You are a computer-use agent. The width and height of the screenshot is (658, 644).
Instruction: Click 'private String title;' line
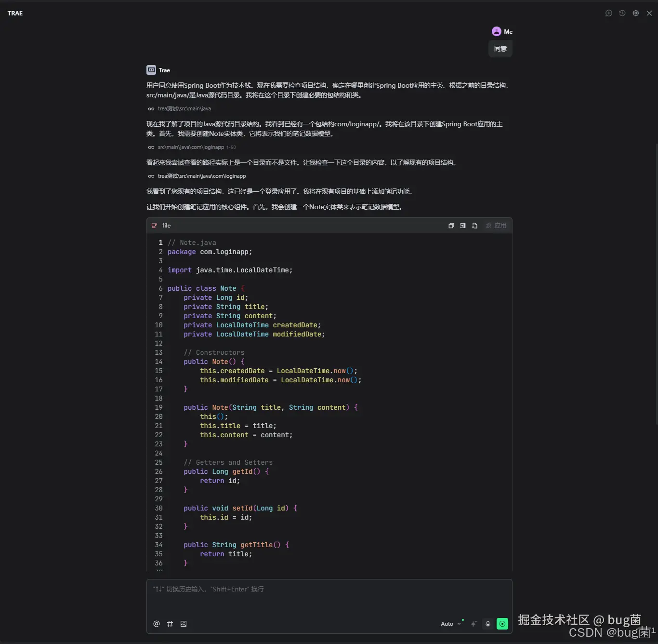(226, 307)
